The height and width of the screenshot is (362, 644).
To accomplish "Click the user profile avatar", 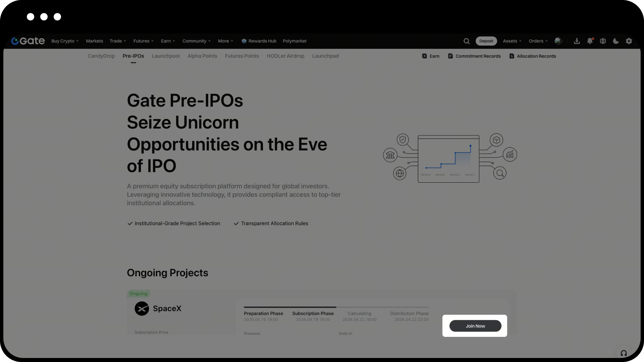I will click(x=558, y=41).
